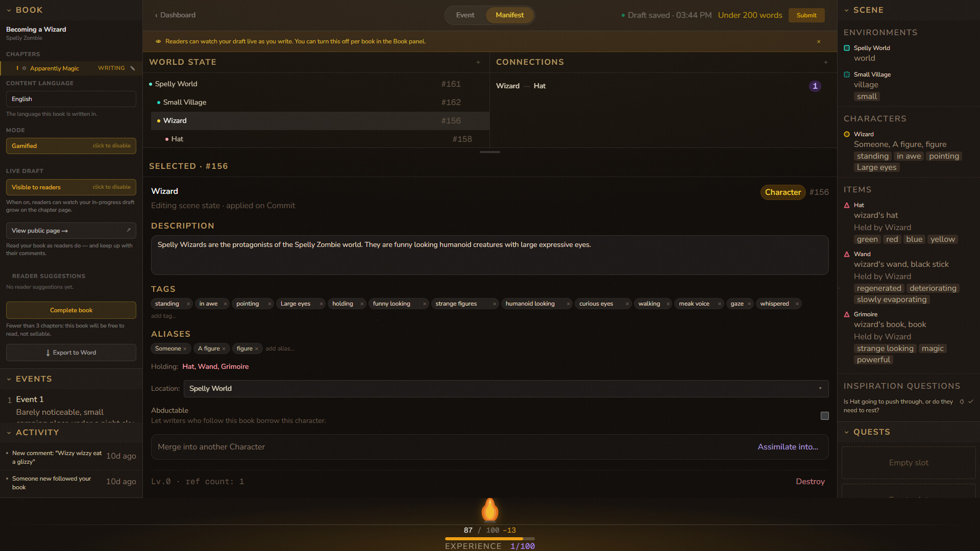Click the experience progress bar
Image resolution: width=980 pixels, height=551 pixels.
[x=490, y=539]
